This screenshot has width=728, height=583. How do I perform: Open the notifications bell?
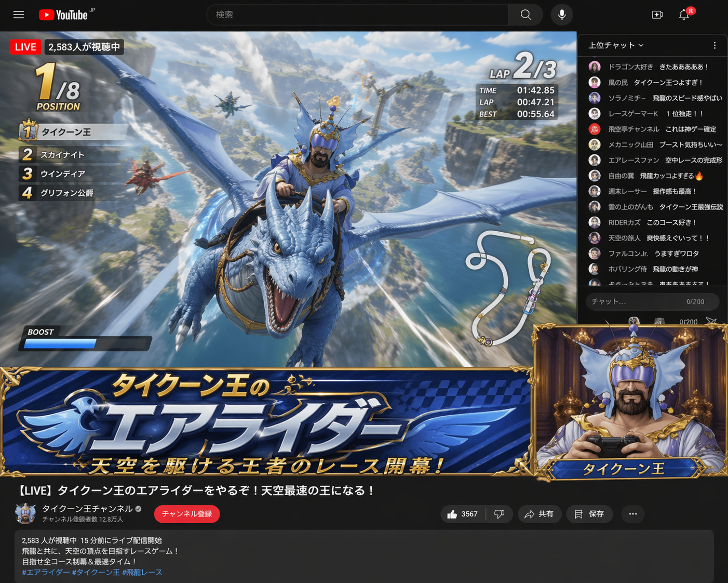coord(684,15)
